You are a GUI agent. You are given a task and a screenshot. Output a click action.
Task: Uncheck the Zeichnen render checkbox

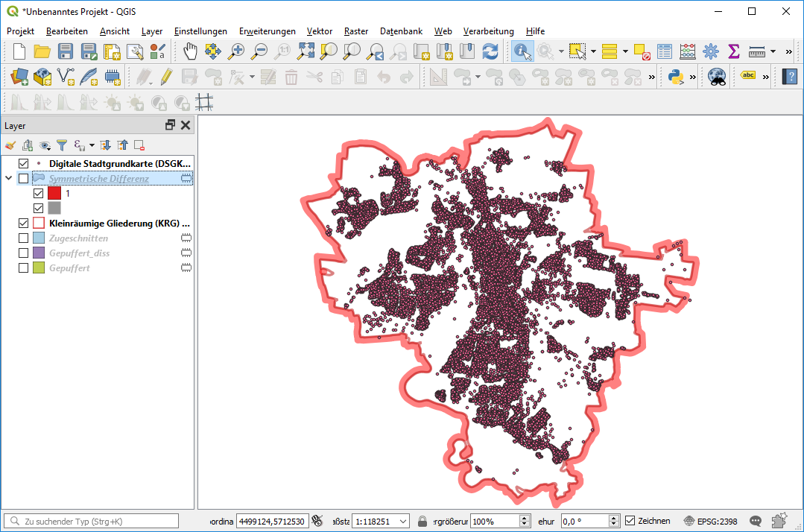point(630,521)
